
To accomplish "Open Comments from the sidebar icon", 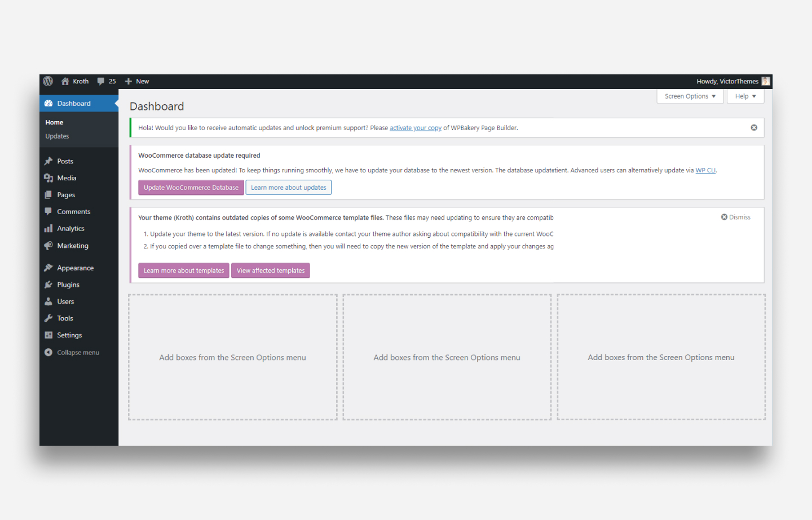I will tap(48, 211).
